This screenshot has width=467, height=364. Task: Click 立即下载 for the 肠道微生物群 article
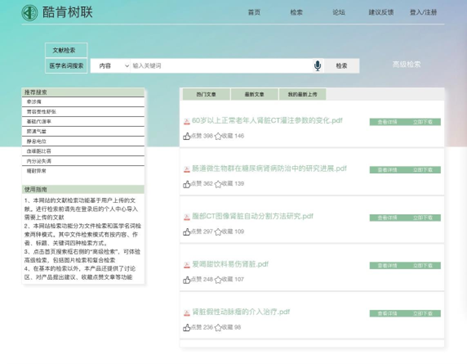pyautogui.click(x=423, y=170)
